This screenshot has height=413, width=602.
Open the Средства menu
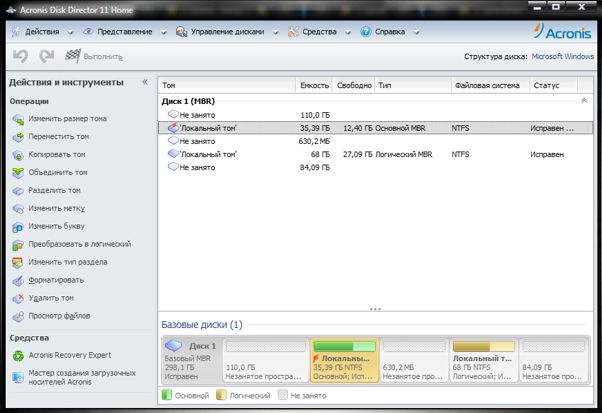(319, 32)
